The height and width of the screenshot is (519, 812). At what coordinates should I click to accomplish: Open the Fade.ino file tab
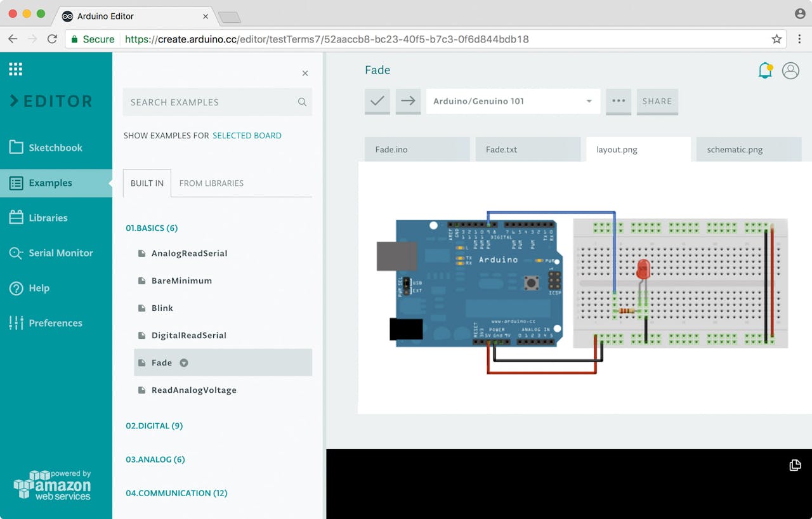pyautogui.click(x=391, y=150)
